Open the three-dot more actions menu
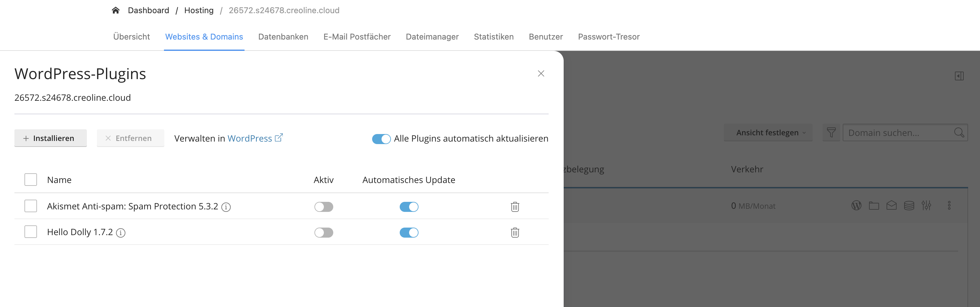Screen dimensions: 980x307 click(949, 206)
